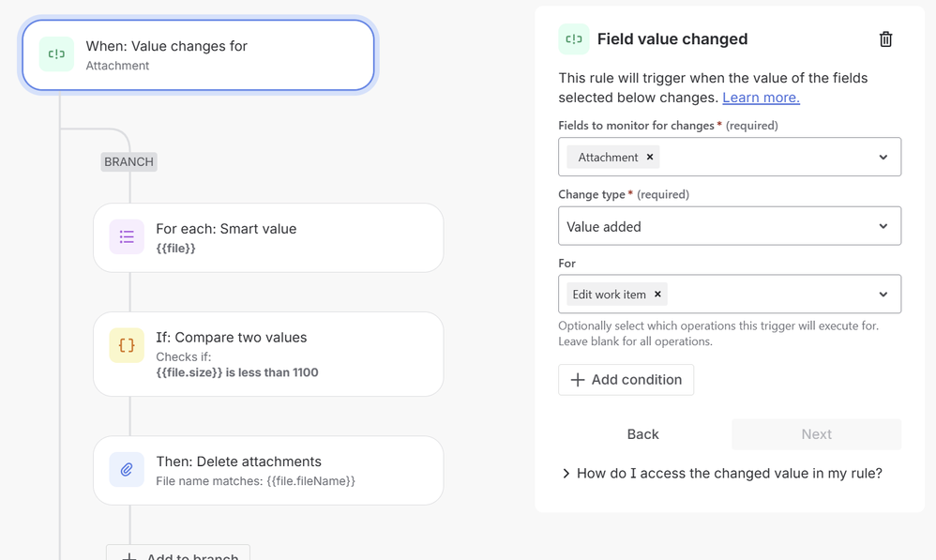Screen dimensions: 936x560
Task: Open the Fields to monitor dropdown arrow
Action: pyautogui.click(x=883, y=158)
